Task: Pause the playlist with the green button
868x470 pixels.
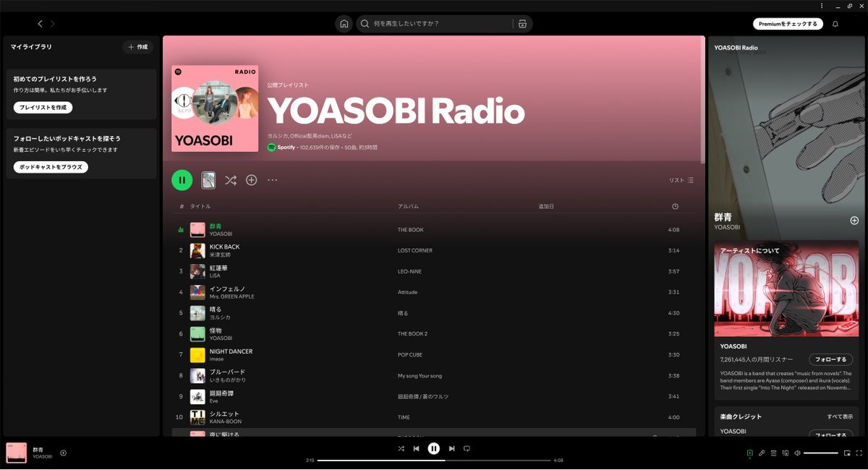Action: [x=182, y=180]
